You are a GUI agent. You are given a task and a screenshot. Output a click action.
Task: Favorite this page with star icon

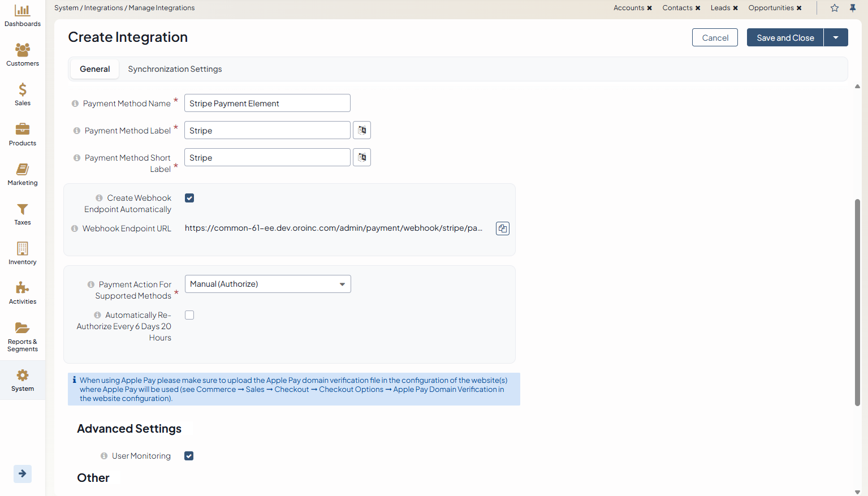(834, 8)
